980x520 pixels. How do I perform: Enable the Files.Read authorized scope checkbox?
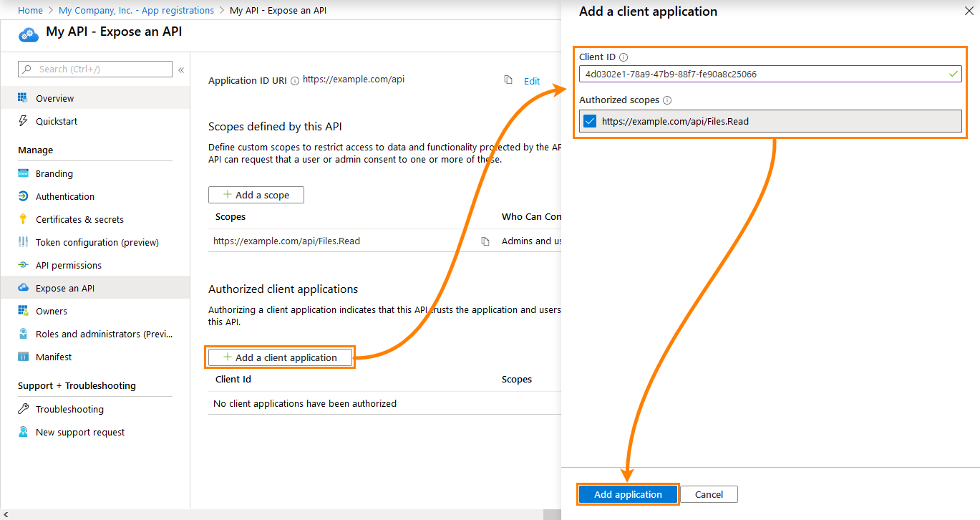click(x=588, y=120)
